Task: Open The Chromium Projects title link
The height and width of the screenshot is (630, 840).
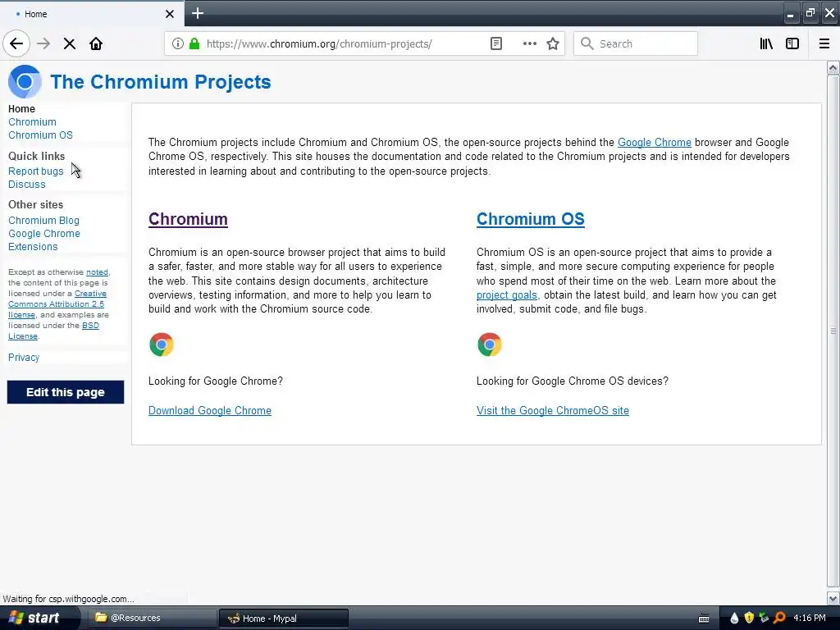Action: (161, 81)
